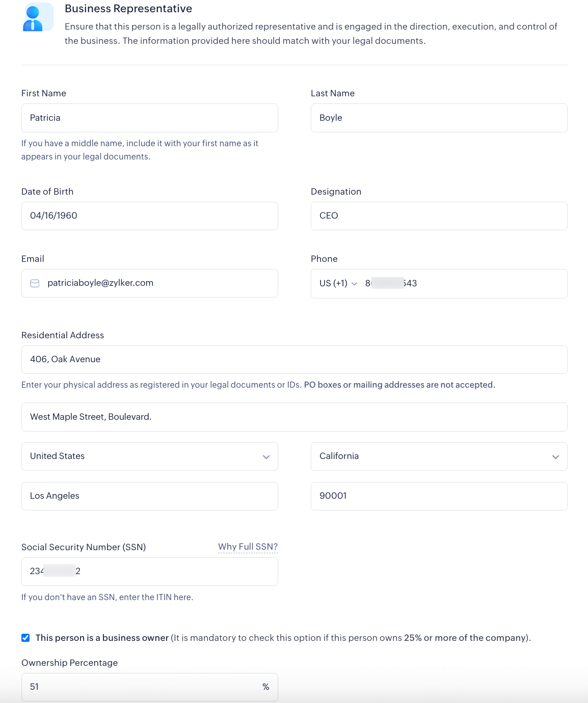The width and height of the screenshot is (588, 703).
Task: Click the envelope icon in Email field
Action: pos(35,283)
